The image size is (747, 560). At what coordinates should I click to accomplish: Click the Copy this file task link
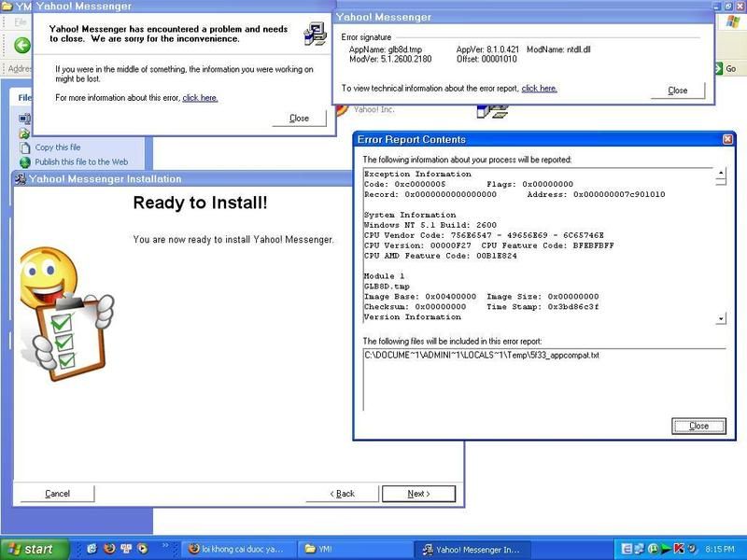[x=58, y=147]
